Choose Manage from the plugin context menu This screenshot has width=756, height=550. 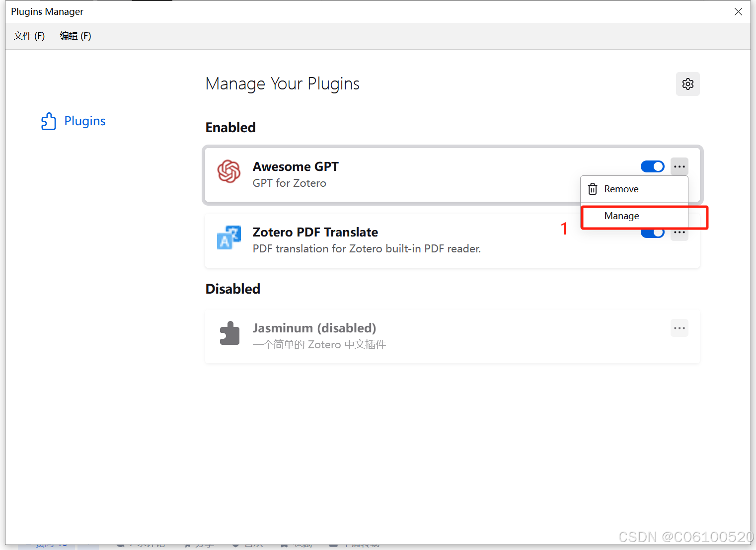point(634,216)
